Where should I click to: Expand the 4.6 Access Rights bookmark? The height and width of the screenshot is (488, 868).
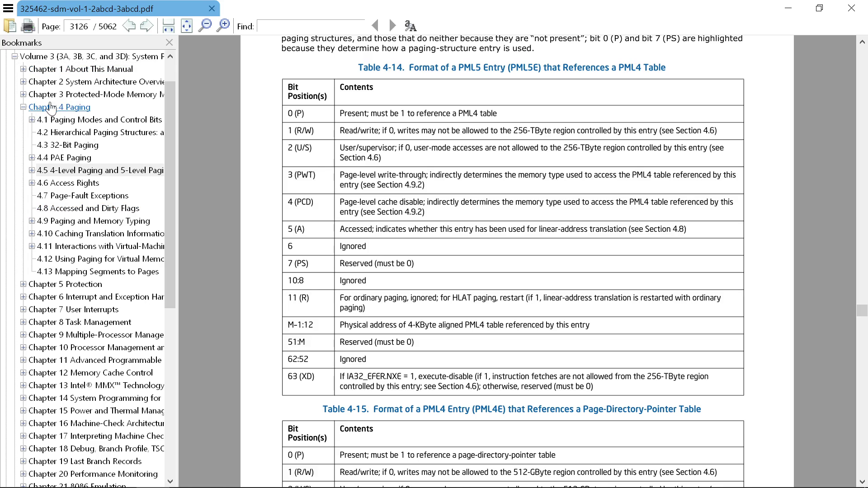point(32,183)
